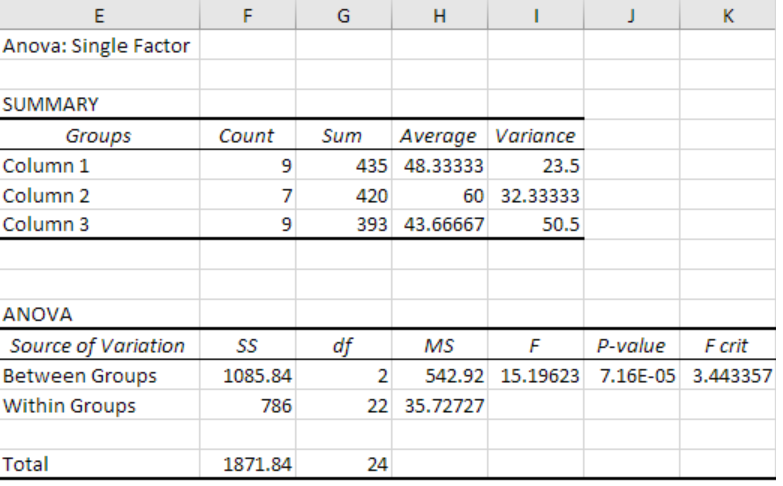Select the Variance header cell
Viewport: 783px width, 486px height.
click(x=536, y=135)
